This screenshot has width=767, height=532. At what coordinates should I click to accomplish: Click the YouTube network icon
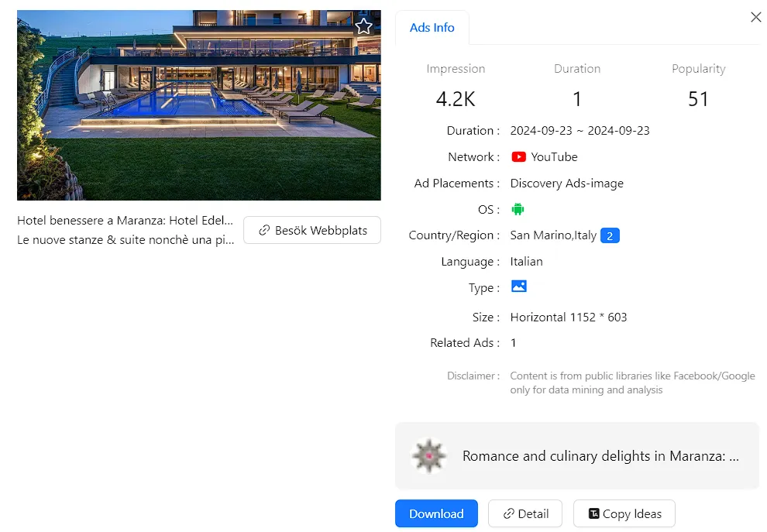(519, 157)
